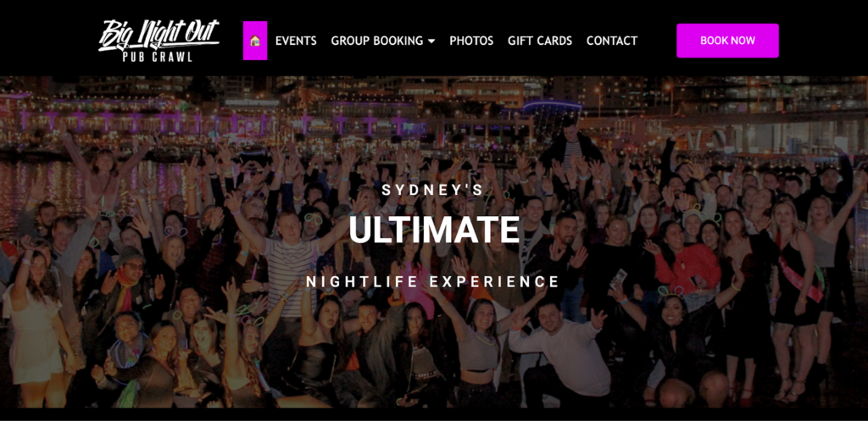Image resolution: width=868 pixels, height=421 pixels.
Task: Click the Big Night Out script logo
Action: click(x=159, y=34)
